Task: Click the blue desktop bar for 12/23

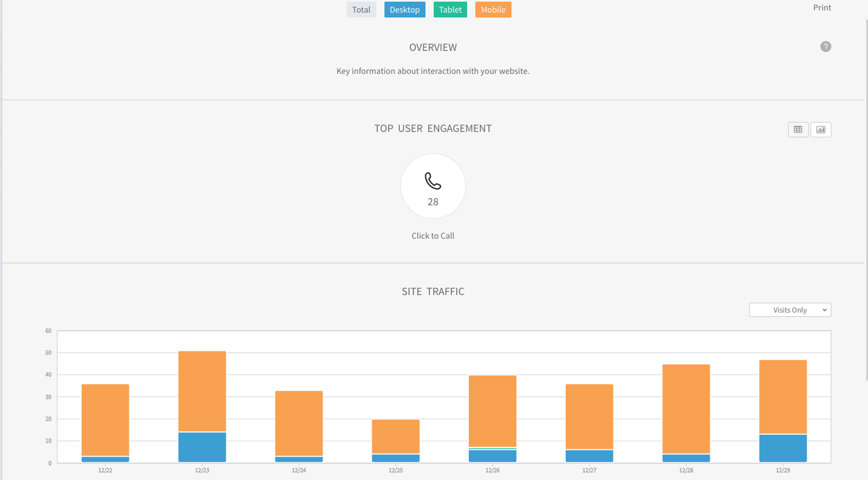Action: pos(202,447)
